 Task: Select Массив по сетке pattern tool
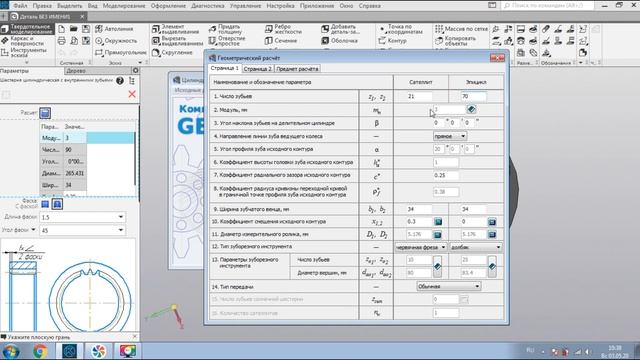461,29
